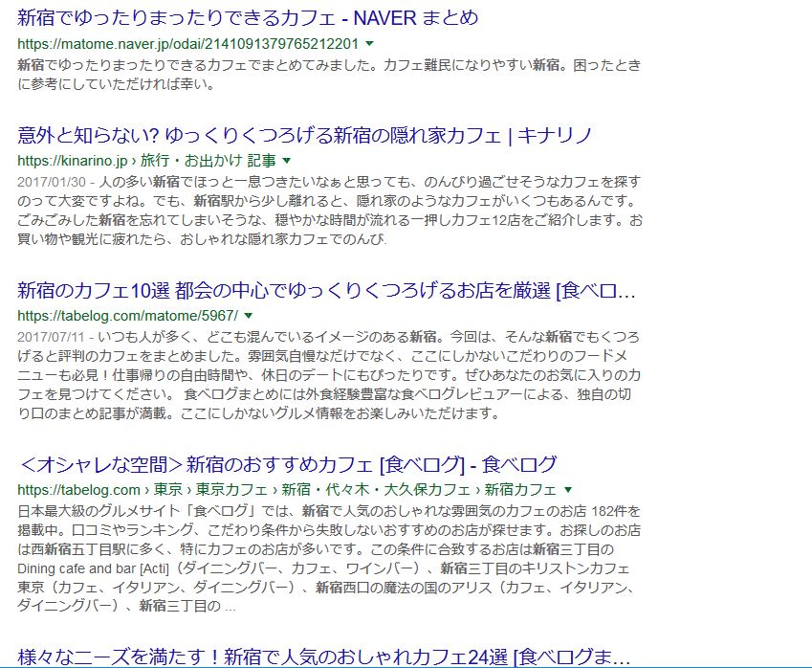Click the kinarino.jp › 旅行・お出かけ 記事 breadcrumb
The height and width of the screenshot is (668, 812).
(146, 161)
